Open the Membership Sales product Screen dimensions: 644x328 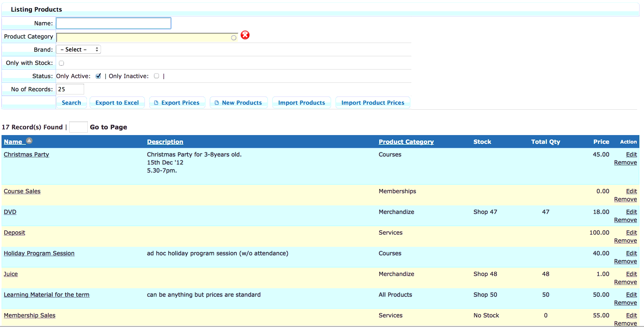point(30,316)
